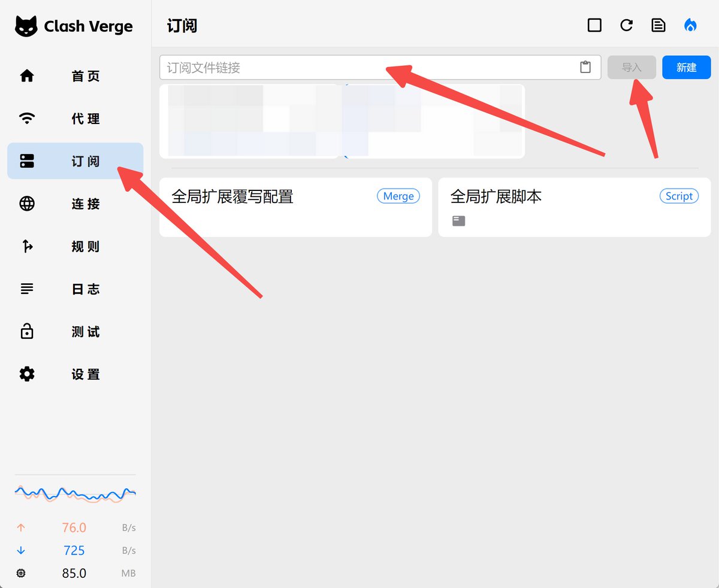Viewport: 719px width, 588px height.
Task: Click the 订阅 page title
Action: [x=182, y=26]
